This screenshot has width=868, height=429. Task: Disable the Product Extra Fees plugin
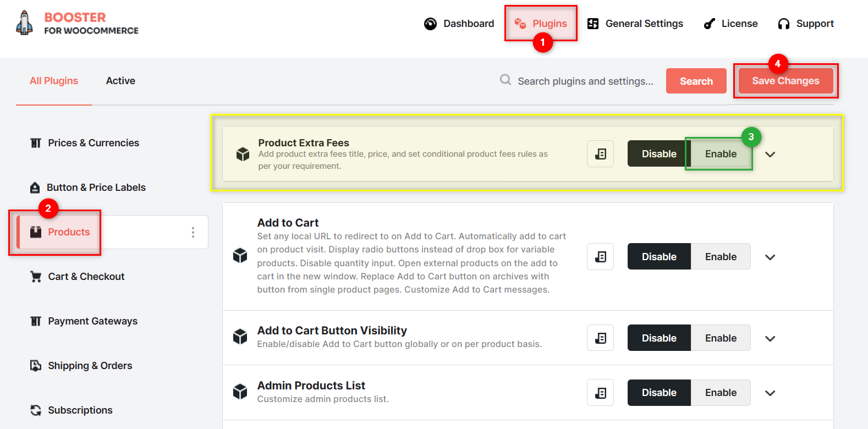pyautogui.click(x=659, y=154)
